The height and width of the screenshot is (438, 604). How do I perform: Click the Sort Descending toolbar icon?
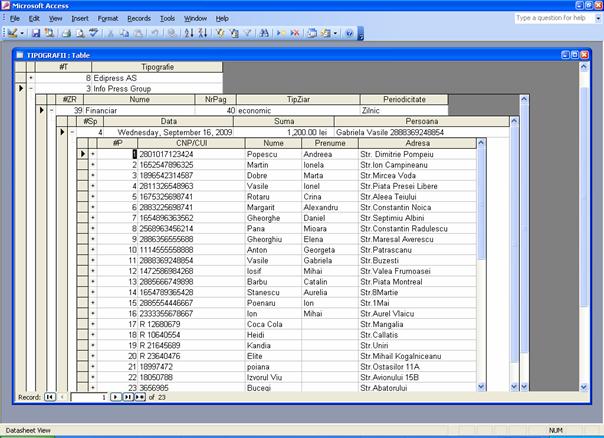coord(202,33)
